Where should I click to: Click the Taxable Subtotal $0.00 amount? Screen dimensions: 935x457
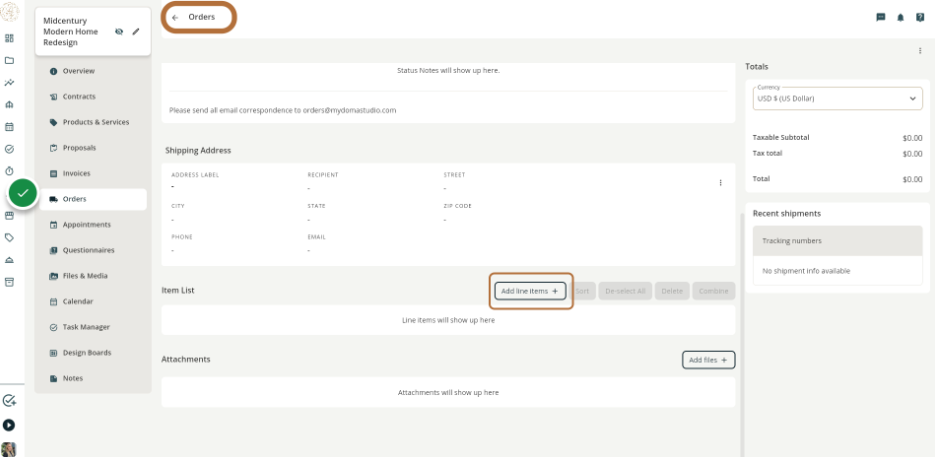(x=912, y=138)
